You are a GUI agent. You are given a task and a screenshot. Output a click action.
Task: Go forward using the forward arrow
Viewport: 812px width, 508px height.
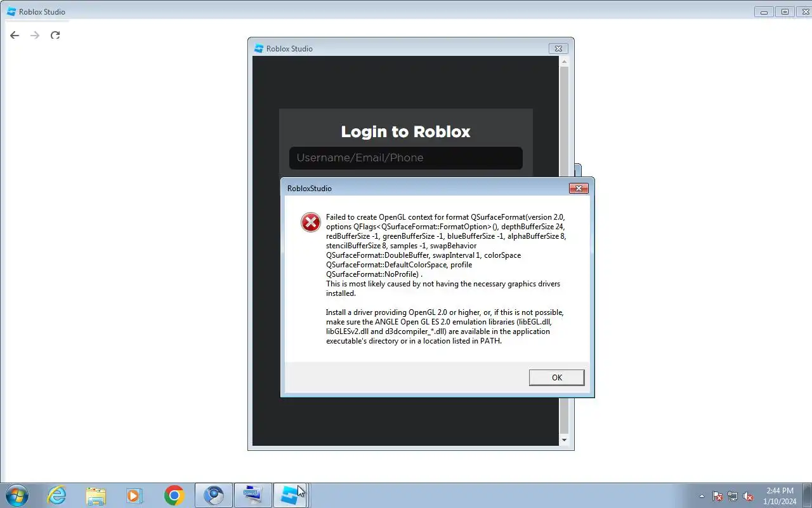click(35, 35)
